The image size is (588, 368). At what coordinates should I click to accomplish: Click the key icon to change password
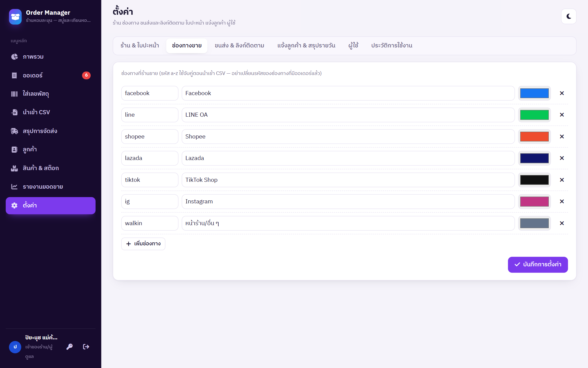pos(69,347)
